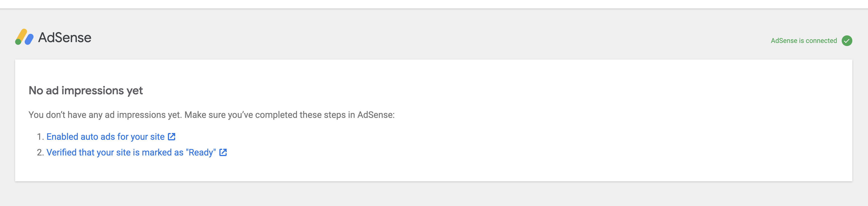
Task: Click the instructions paragraph text
Action: click(212, 114)
